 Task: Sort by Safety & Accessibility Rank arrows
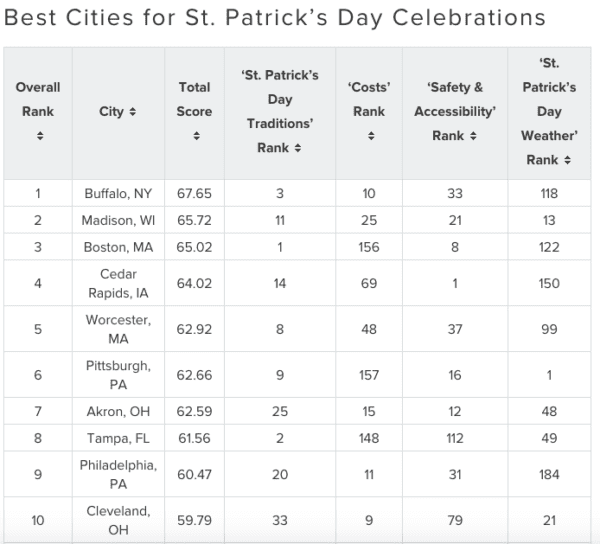(x=471, y=136)
